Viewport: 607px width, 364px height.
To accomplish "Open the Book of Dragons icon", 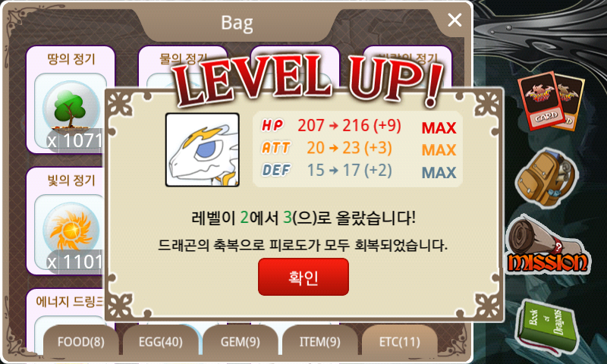I will (x=547, y=327).
